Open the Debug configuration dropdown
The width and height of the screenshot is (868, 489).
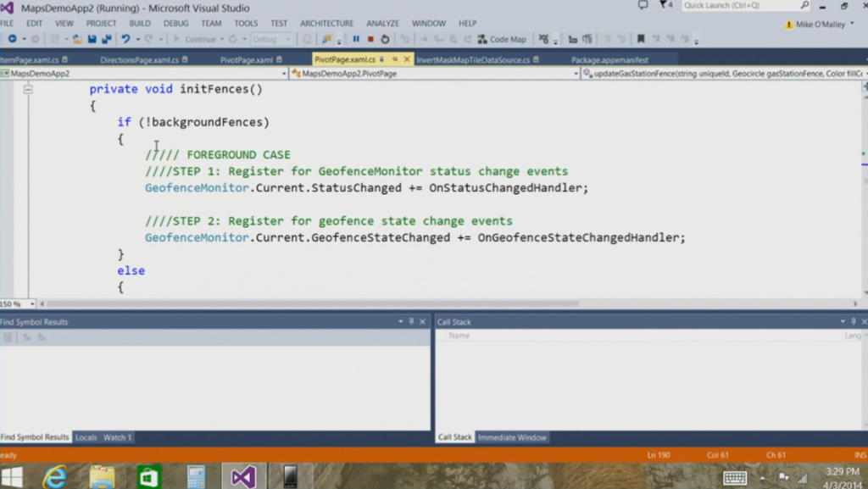[x=271, y=39]
